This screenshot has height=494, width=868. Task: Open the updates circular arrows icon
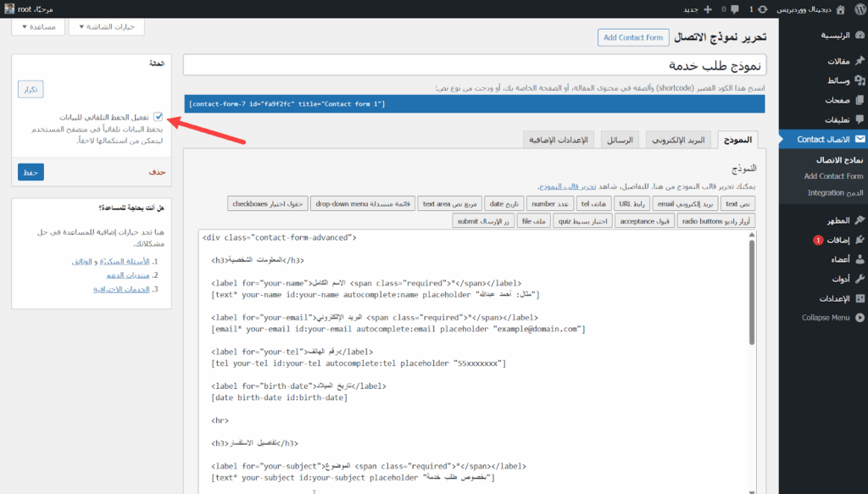pos(763,9)
